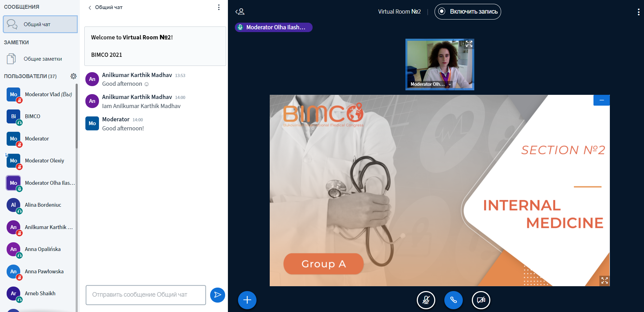This screenshot has height=312, width=644.
Task: Click Включить запись recording button
Action: 468,12
